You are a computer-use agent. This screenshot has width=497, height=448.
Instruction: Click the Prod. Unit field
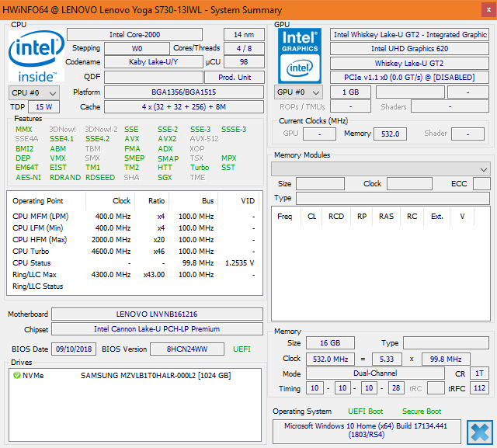click(x=235, y=78)
